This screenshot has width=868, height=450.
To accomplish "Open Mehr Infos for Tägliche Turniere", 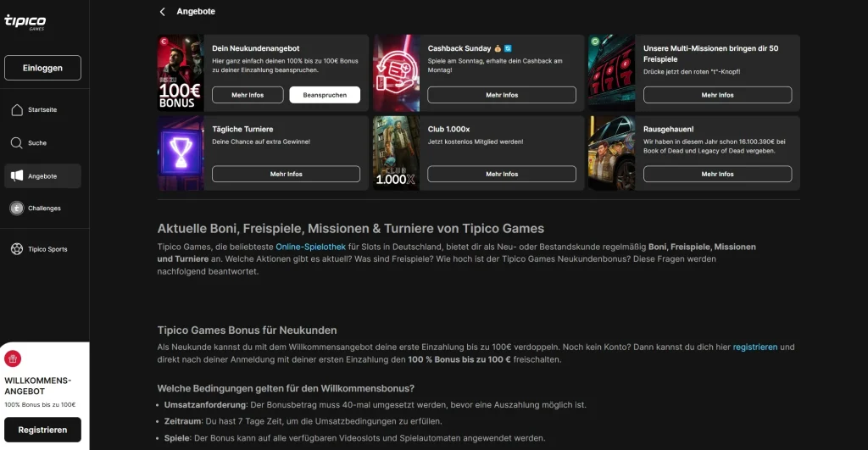I will 286,174.
